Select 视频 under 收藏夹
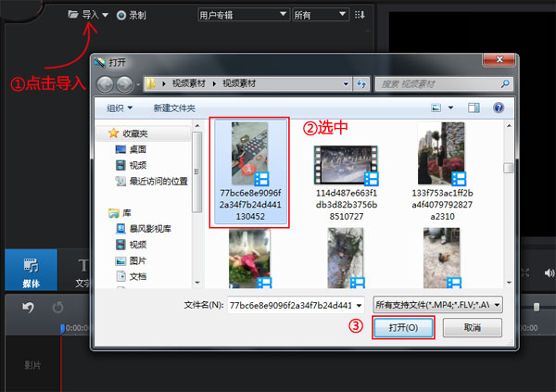This screenshot has height=392, width=556. pyautogui.click(x=137, y=165)
